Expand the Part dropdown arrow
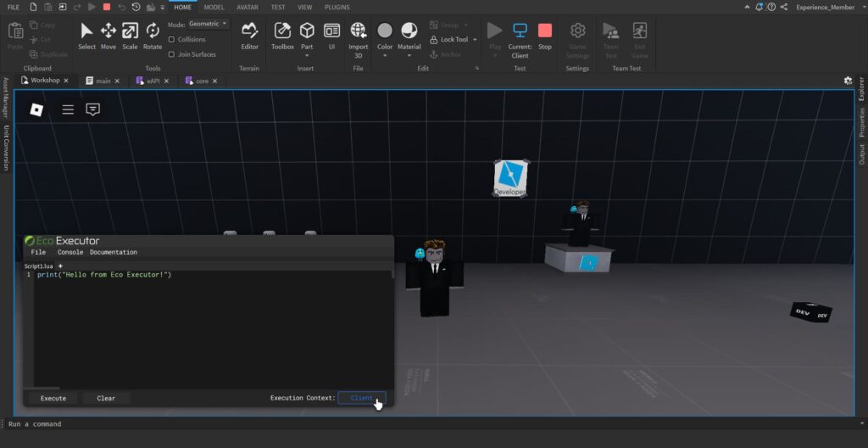868x448 pixels. (307, 55)
